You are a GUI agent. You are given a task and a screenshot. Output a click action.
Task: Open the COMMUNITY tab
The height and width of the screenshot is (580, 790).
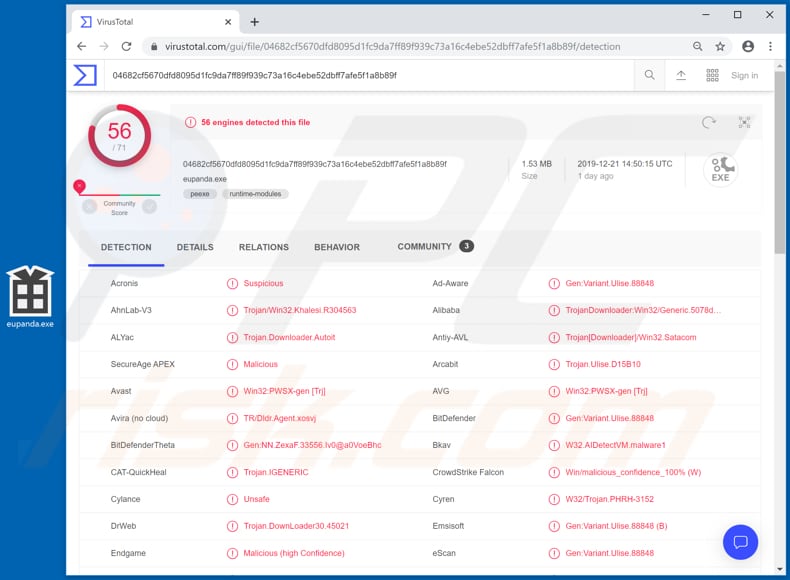[425, 246]
